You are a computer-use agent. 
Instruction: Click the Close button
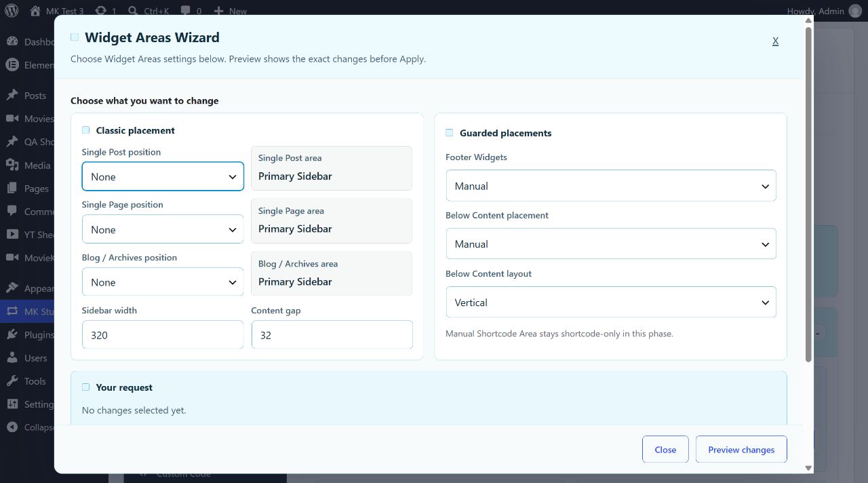pos(665,450)
